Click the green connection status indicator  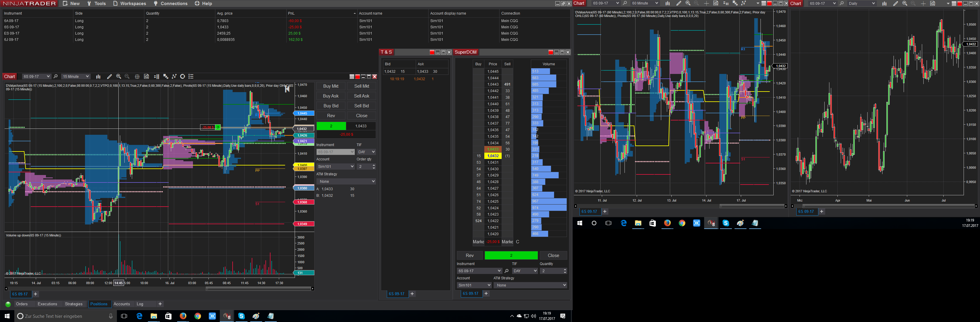(x=8, y=304)
